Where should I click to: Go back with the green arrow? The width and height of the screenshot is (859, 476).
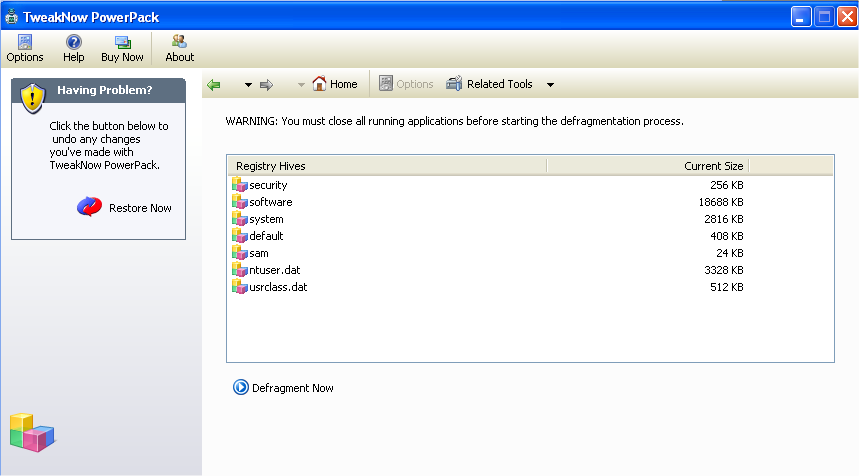tap(214, 84)
